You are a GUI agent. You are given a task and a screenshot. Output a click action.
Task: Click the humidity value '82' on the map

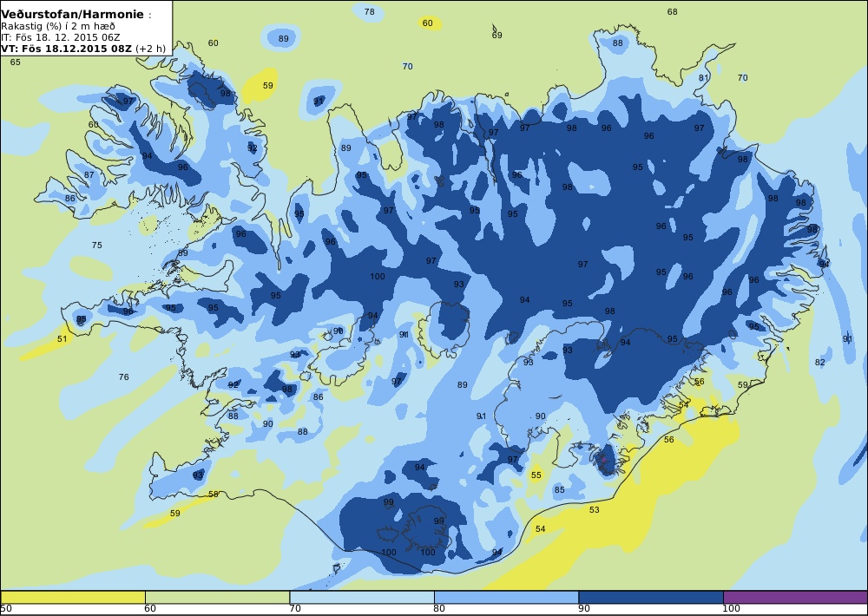click(820, 363)
